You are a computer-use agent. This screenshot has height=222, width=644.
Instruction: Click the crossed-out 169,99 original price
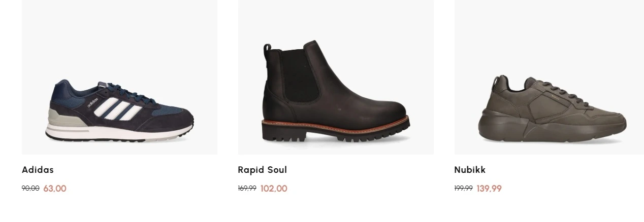pyautogui.click(x=247, y=189)
